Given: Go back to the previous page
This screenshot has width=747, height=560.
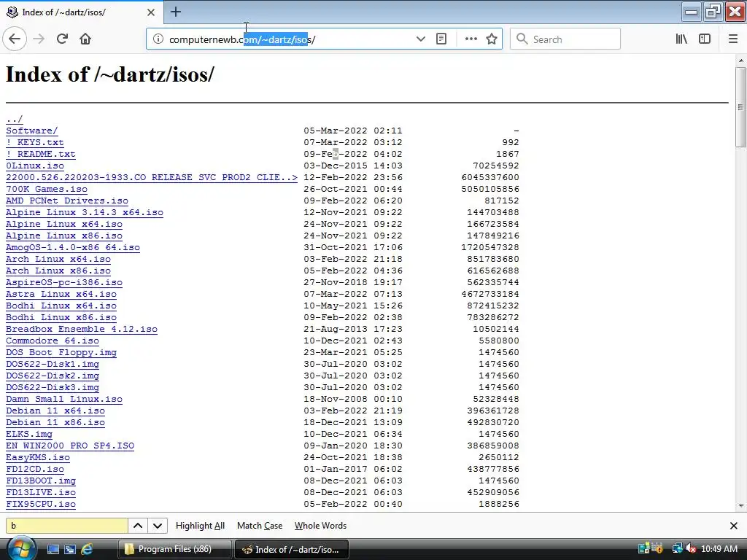Looking at the screenshot, I should click(x=15, y=39).
